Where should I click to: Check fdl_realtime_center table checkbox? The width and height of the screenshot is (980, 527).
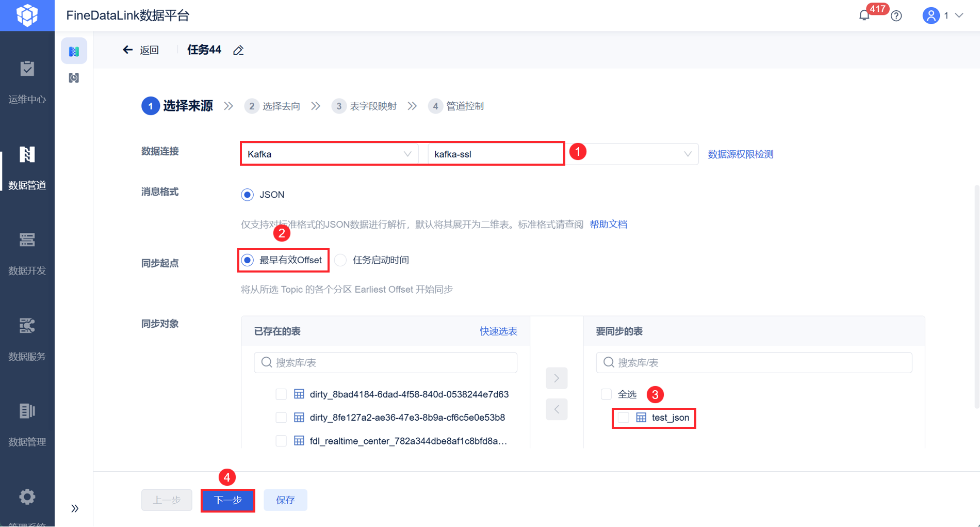coord(281,441)
